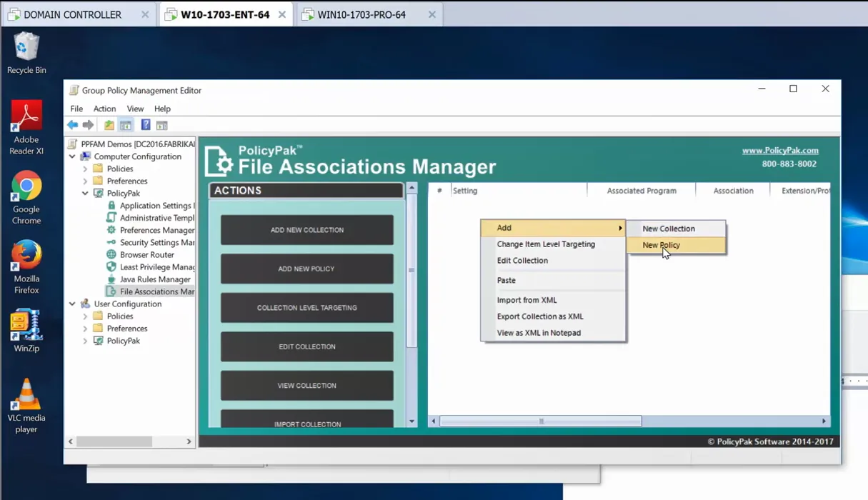
Task: Open the Help menu
Action: tap(162, 109)
